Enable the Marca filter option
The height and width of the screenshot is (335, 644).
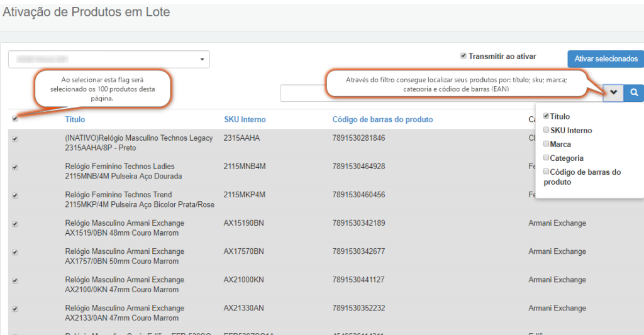[x=546, y=144]
